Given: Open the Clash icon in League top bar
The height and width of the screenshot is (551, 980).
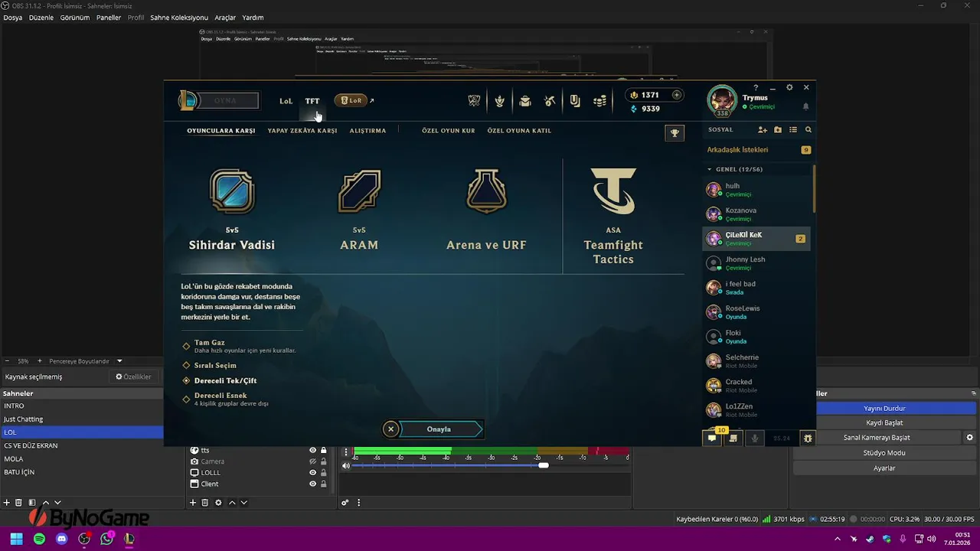Looking at the screenshot, I should point(475,101).
